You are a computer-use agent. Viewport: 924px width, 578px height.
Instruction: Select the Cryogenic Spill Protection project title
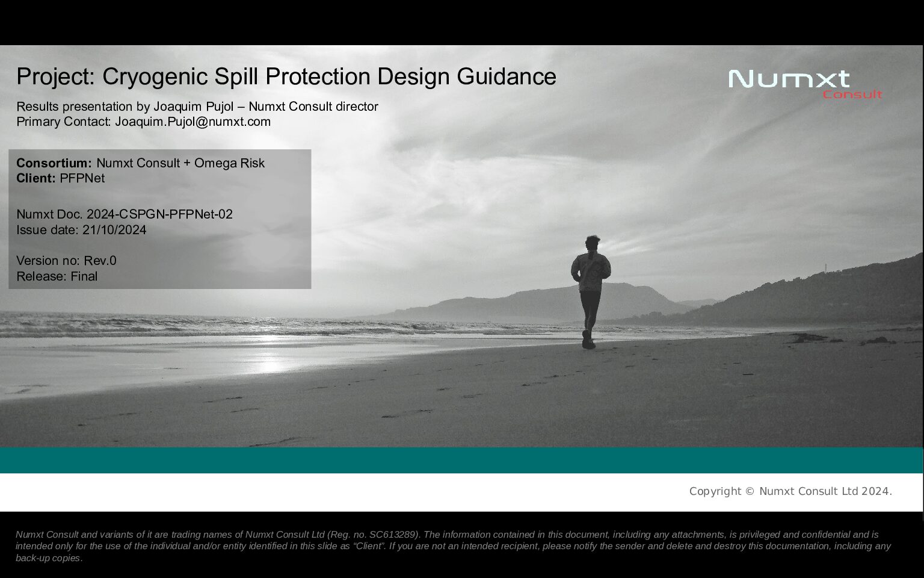coord(286,76)
